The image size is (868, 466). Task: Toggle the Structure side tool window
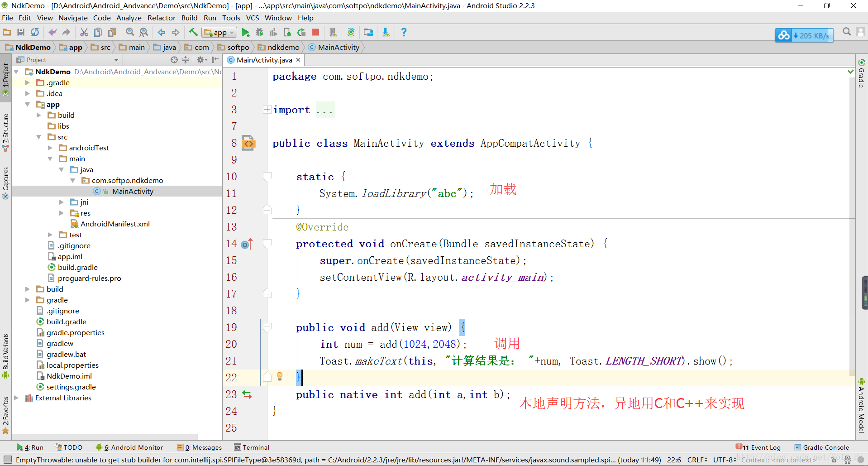tap(5, 132)
